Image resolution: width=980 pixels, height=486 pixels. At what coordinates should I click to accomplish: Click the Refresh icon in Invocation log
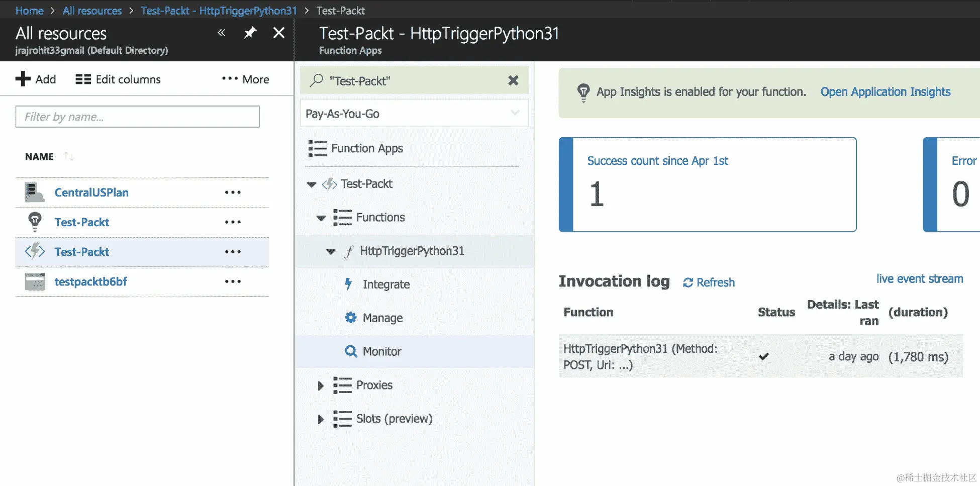click(688, 283)
